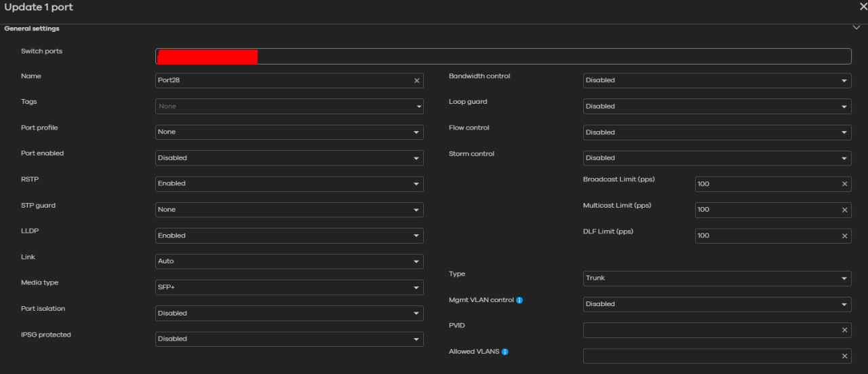Open the port Type dropdown showing Trunk
Screen dimensions: 868x374
tap(717, 278)
